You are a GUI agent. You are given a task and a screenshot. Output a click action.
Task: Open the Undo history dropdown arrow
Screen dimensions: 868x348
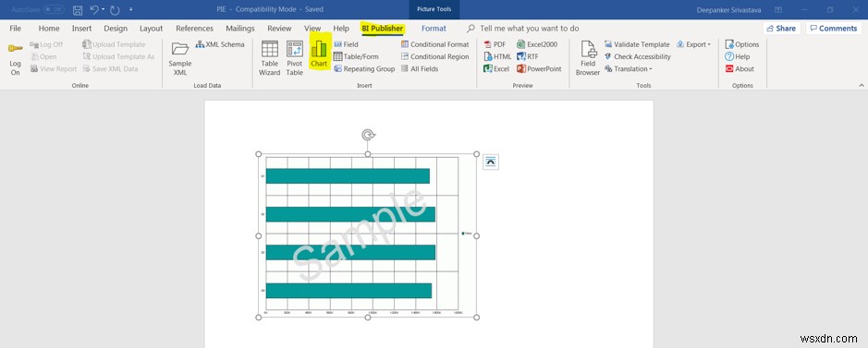click(x=103, y=10)
